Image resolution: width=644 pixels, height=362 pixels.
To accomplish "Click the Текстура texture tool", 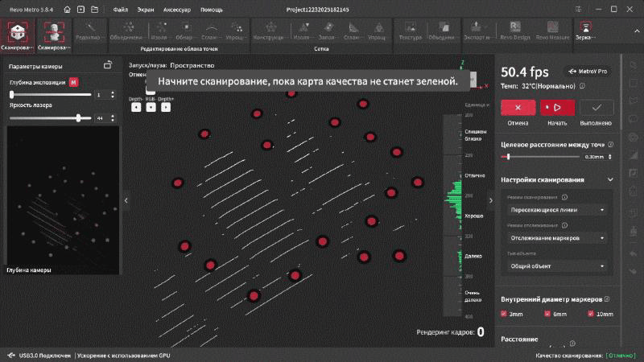I will 411,31.
